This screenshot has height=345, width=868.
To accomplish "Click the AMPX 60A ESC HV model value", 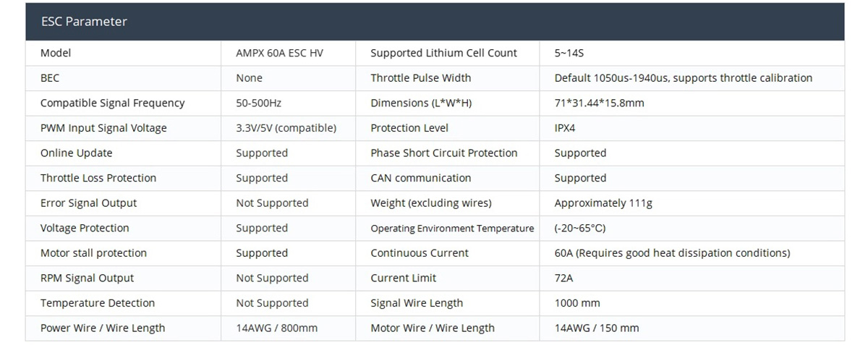I will [x=279, y=53].
